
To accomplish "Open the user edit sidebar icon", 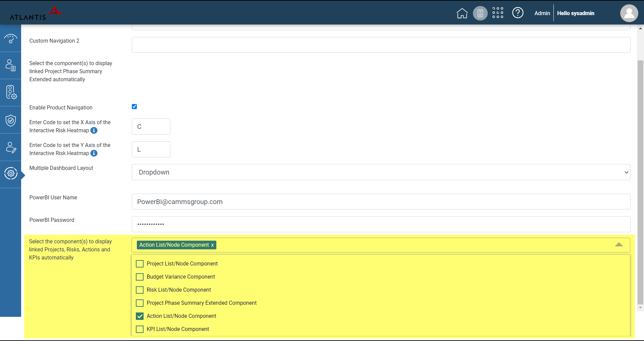I will click(x=11, y=147).
